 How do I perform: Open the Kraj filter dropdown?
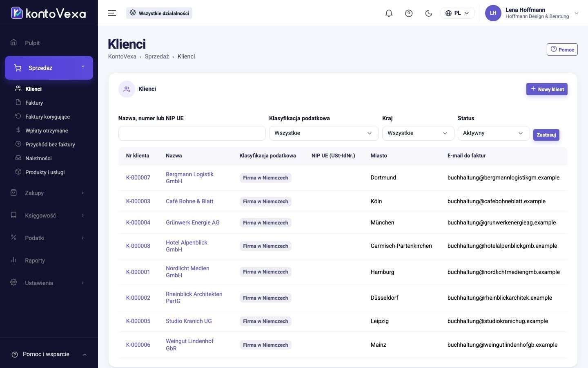tap(418, 133)
